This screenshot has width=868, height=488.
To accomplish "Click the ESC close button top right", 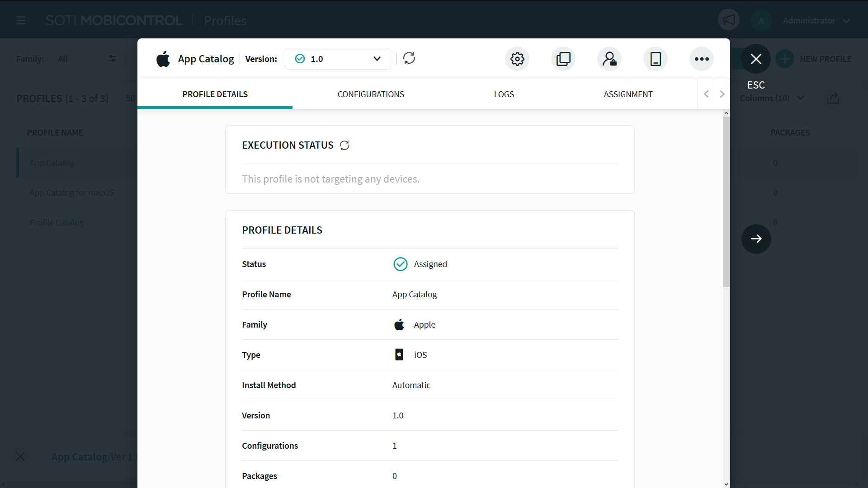I will click(756, 58).
